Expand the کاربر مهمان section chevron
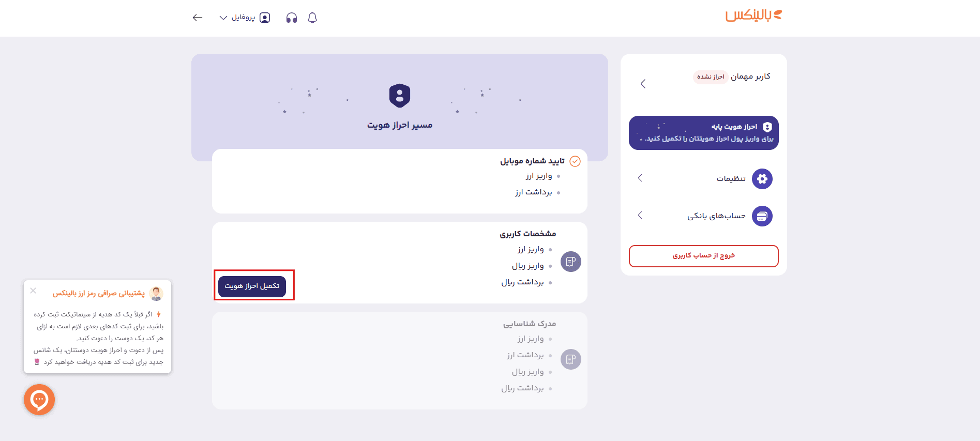 tap(643, 83)
